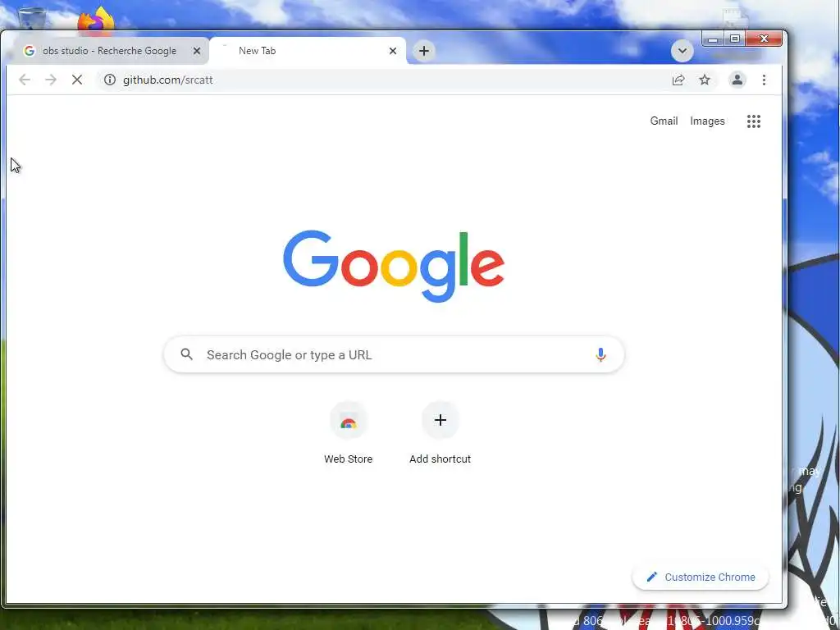Open the tab search dropdown chevron
Image resolution: width=840 pixels, height=630 pixels.
[x=682, y=51]
